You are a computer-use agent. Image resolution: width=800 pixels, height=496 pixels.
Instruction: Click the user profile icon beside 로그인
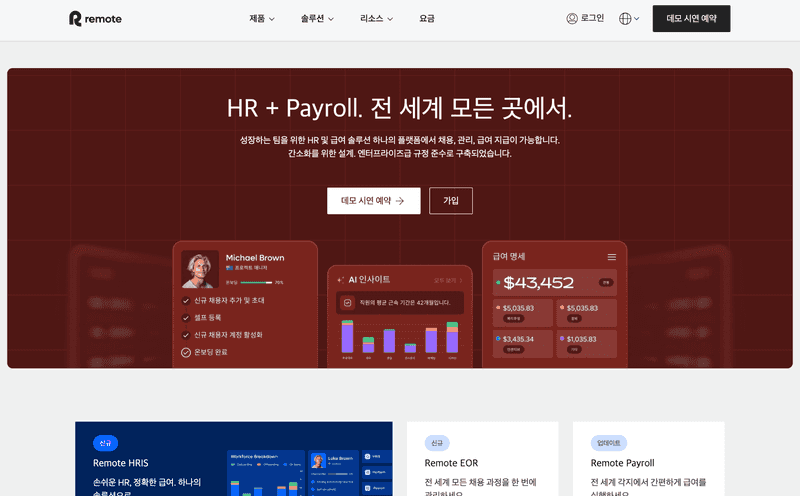(x=572, y=18)
